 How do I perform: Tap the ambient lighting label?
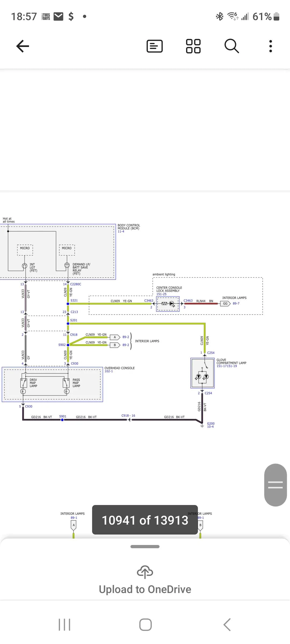point(164,274)
